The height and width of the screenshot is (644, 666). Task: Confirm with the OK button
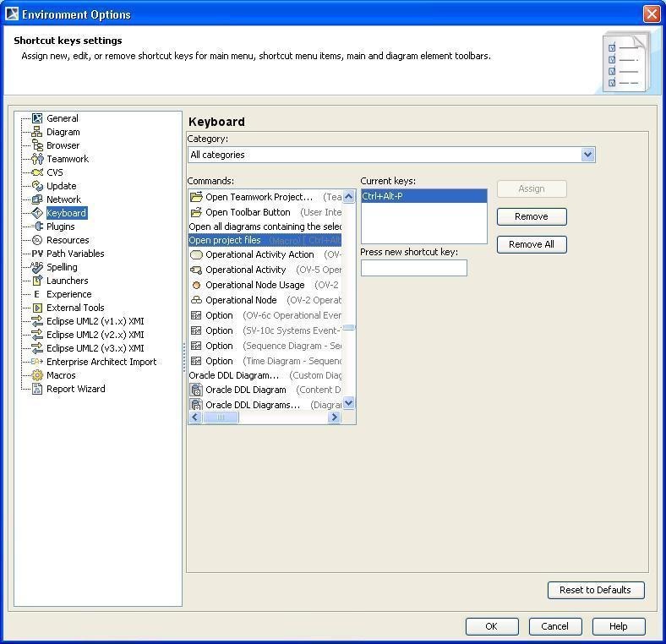coord(492,626)
